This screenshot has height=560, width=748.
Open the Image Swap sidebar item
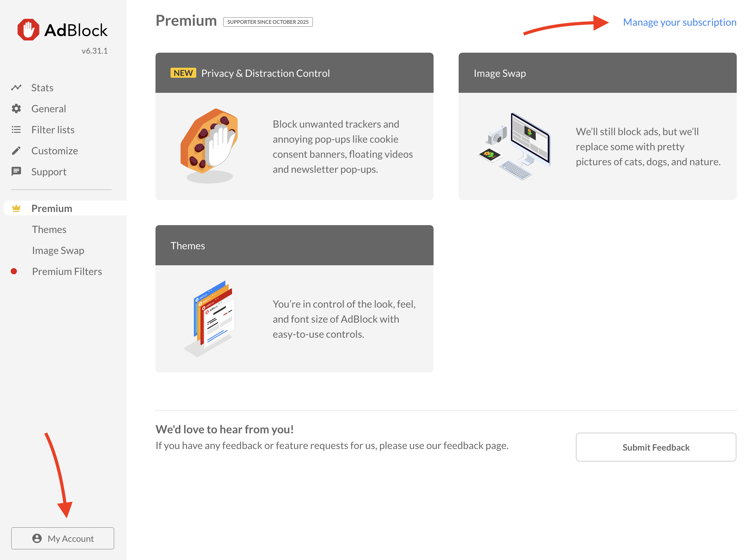(x=58, y=250)
